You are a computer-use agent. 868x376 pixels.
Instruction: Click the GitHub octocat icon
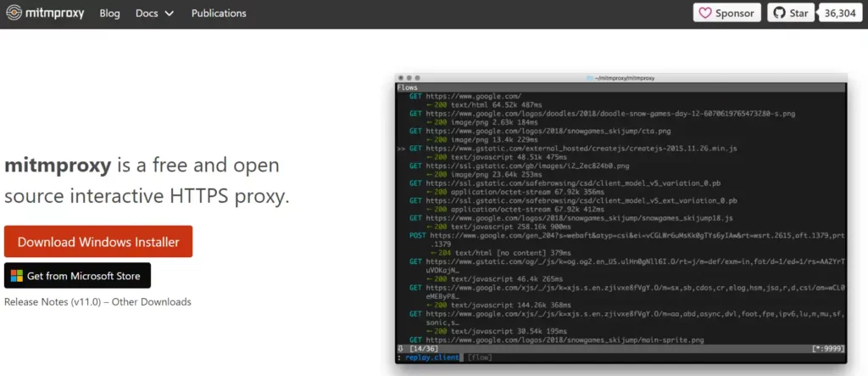779,14
